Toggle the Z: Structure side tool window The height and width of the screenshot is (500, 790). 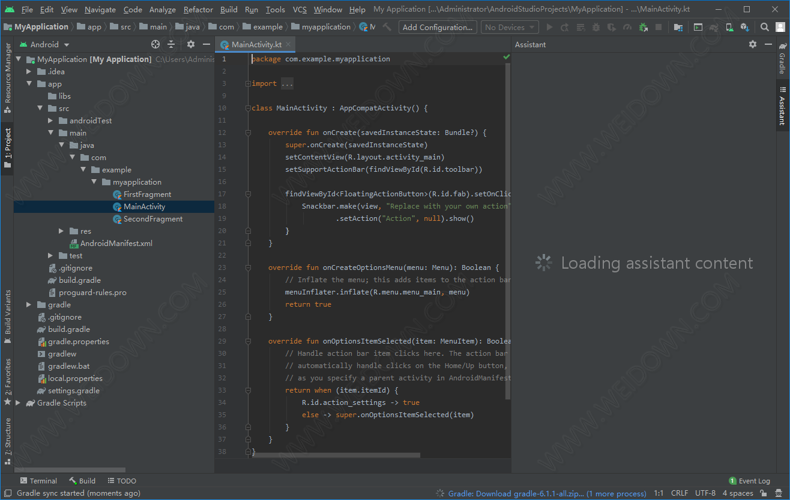coord(8,441)
